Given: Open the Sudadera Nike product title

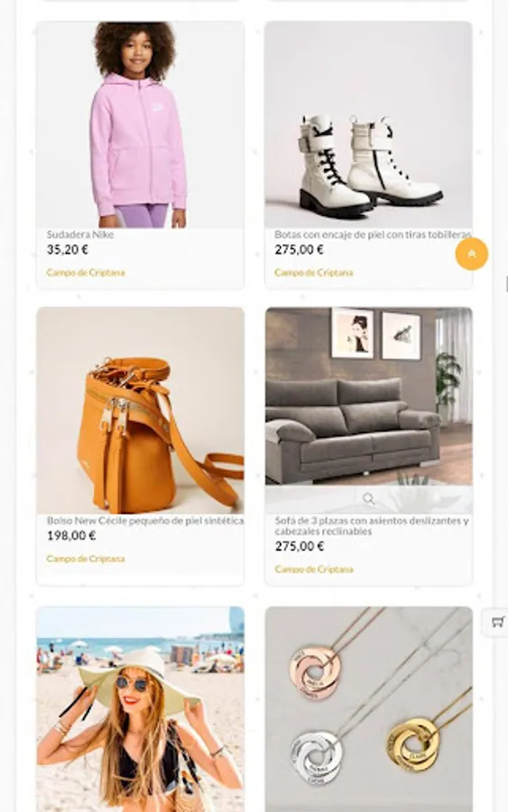Looking at the screenshot, I should coord(80,234).
